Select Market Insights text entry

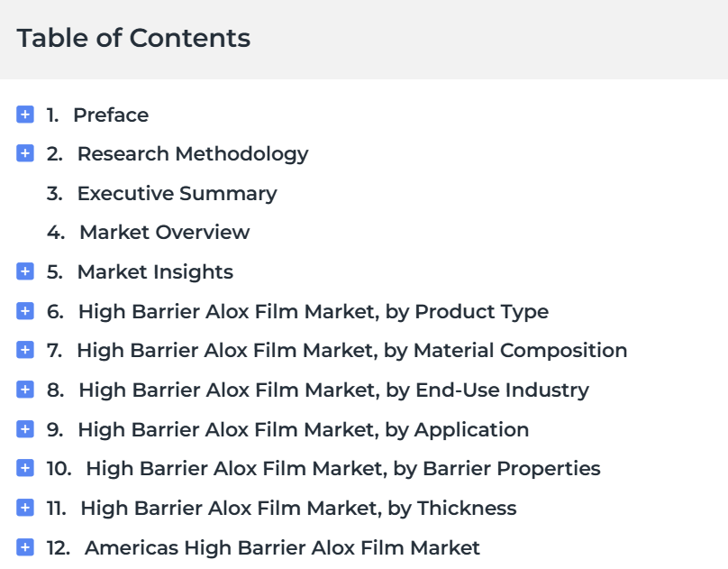155,272
